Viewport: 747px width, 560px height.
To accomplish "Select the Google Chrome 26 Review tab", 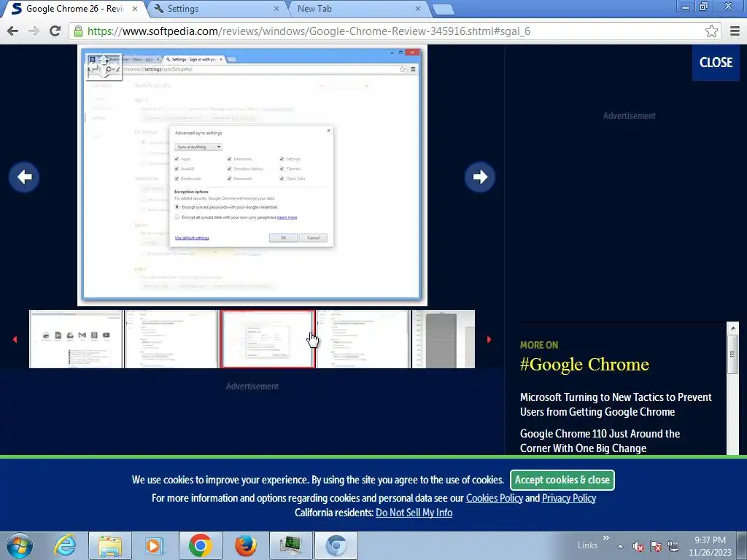I will (75, 9).
